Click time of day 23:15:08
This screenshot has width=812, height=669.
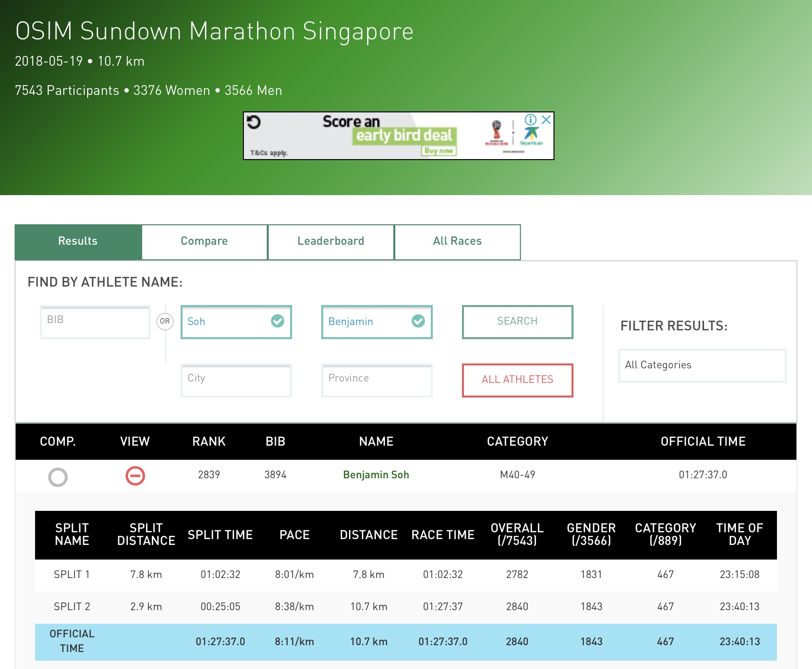pos(740,575)
